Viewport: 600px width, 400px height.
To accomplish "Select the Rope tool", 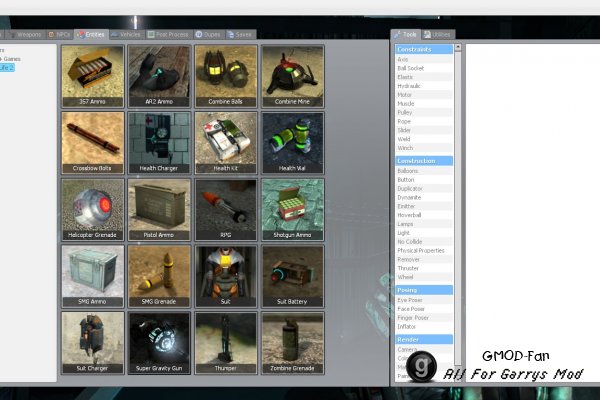I will click(424, 121).
